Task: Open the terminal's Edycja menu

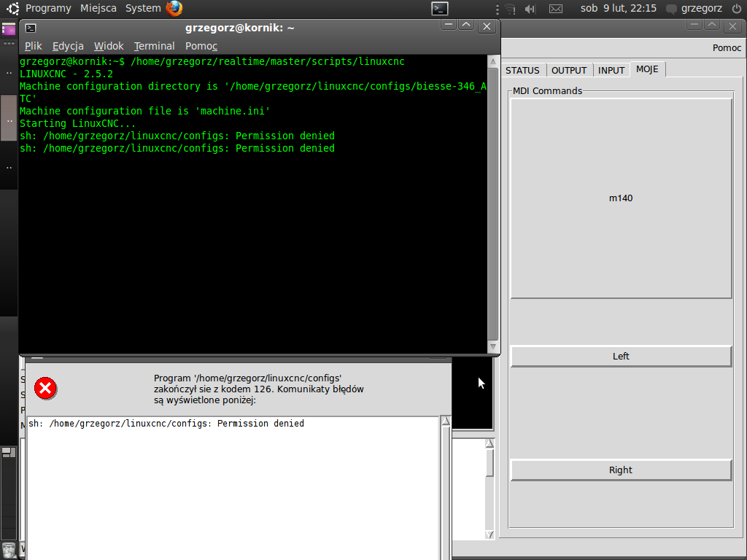Action: pyautogui.click(x=68, y=46)
